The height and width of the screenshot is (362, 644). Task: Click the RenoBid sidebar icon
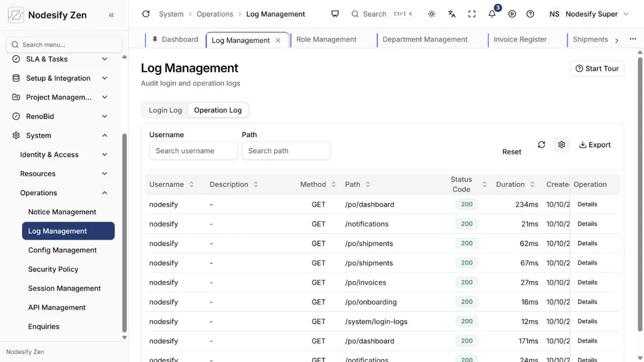(x=16, y=116)
